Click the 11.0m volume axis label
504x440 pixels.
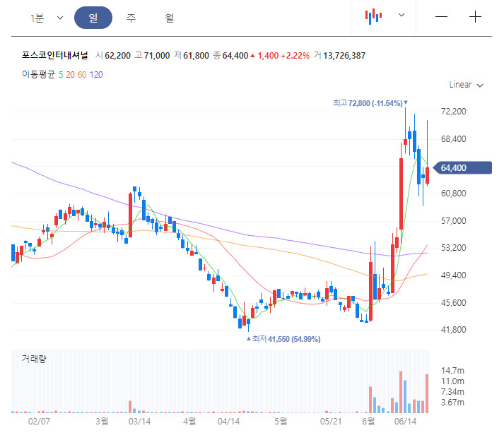(x=452, y=381)
